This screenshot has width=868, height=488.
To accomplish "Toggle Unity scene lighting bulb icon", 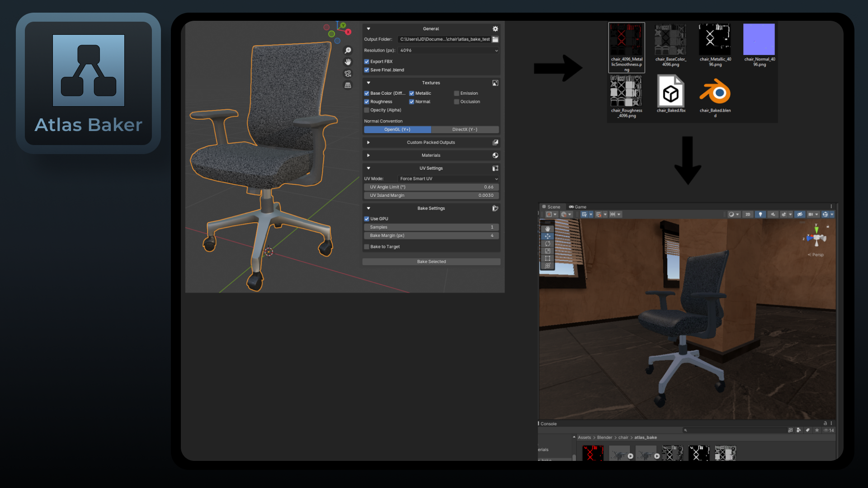I will (760, 215).
